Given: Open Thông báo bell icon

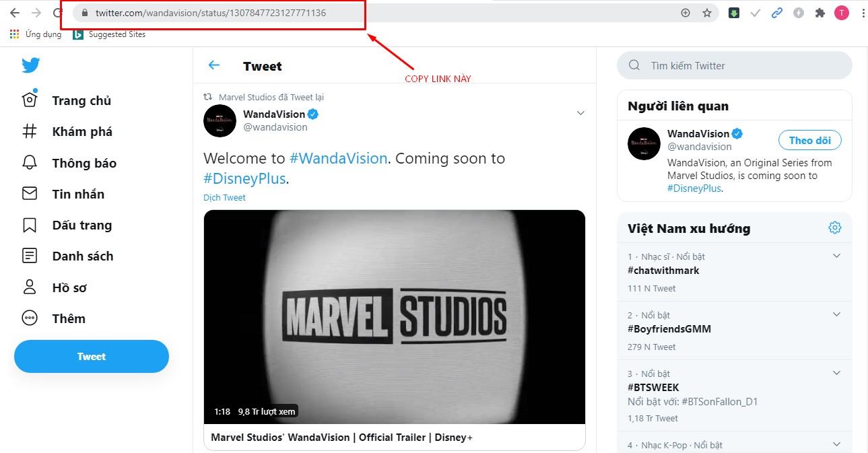Looking at the screenshot, I should coord(30,163).
